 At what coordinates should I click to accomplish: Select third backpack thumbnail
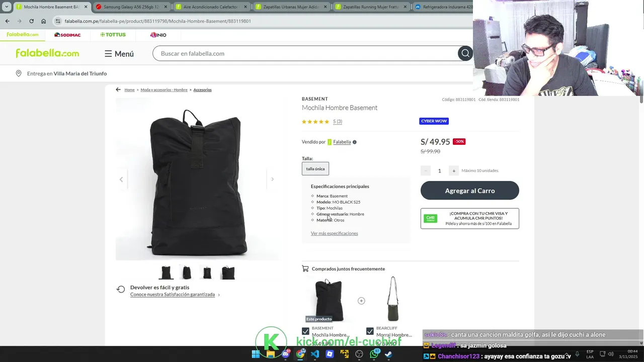[207, 273]
